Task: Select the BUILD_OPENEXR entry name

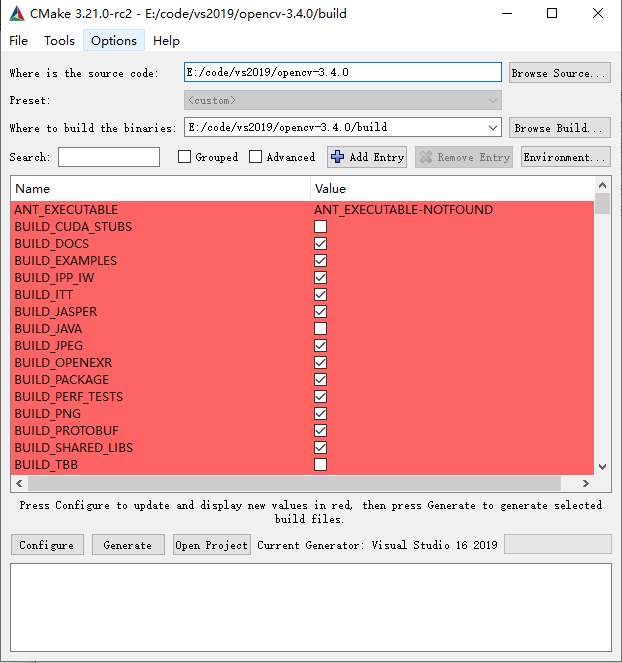Action: pyautogui.click(x=63, y=362)
